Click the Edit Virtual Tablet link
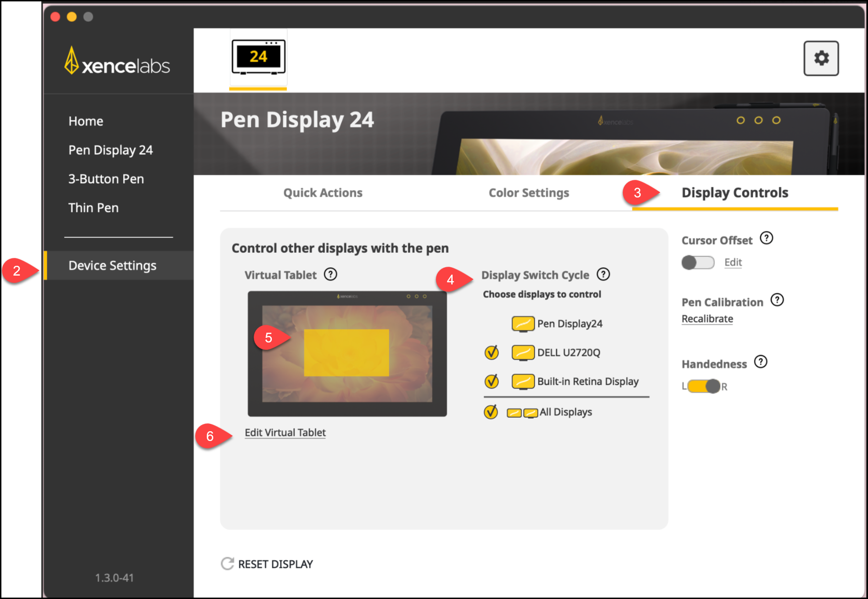The image size is (868, 599). pos(285,433)
